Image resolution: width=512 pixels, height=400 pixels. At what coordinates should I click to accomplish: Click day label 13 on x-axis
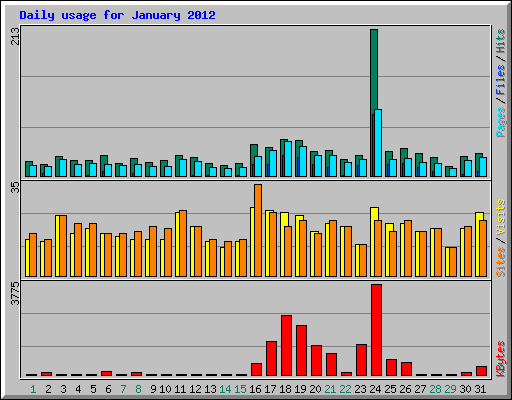tap(210, 389)
